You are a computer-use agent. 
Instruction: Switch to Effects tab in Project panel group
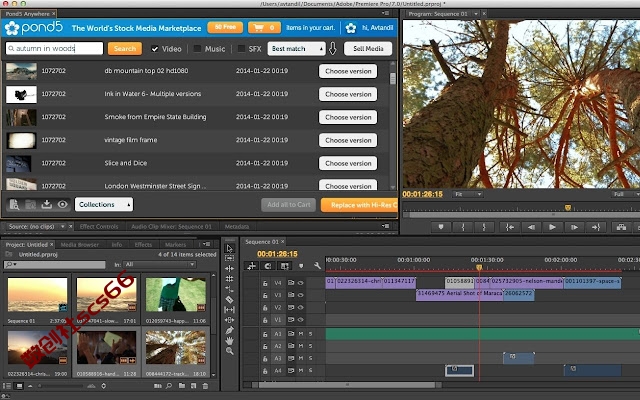click(x=143, y=244)
